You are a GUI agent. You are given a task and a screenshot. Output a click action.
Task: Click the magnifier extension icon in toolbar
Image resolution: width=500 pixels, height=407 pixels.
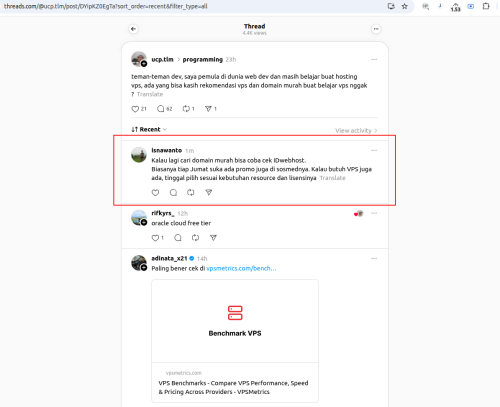coord(426,6)
